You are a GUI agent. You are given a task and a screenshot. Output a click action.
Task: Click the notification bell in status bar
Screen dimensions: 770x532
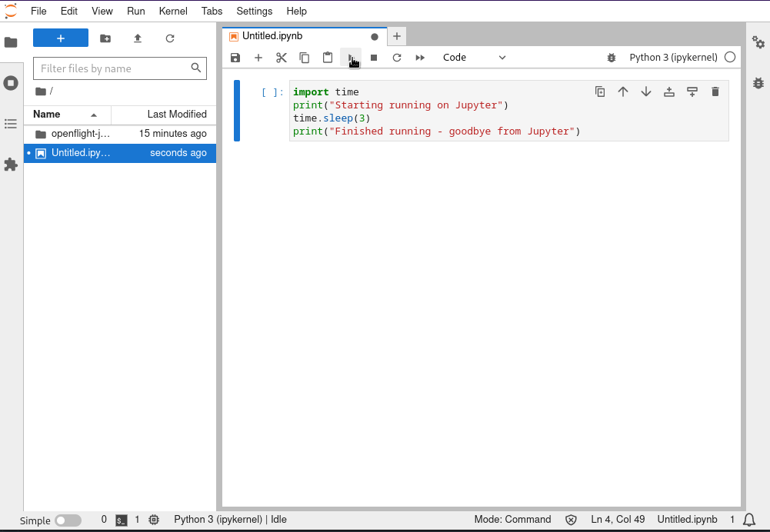coord(750,520)
